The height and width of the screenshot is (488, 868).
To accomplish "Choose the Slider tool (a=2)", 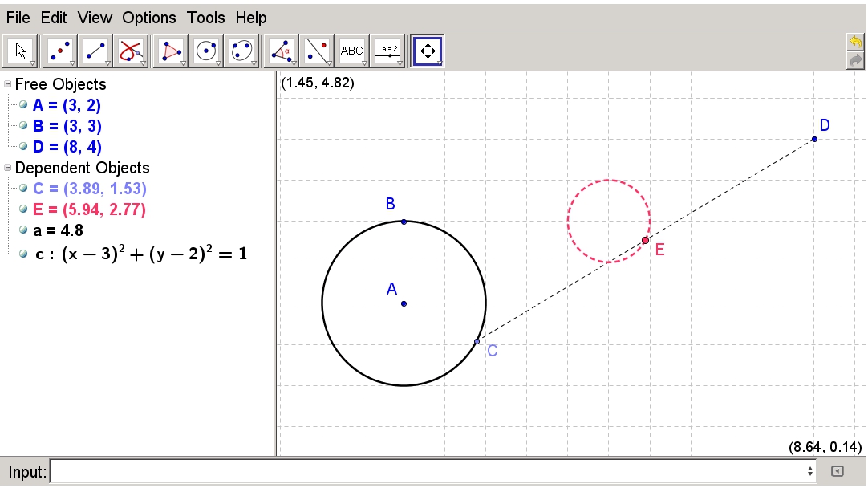I will (390, 51).
